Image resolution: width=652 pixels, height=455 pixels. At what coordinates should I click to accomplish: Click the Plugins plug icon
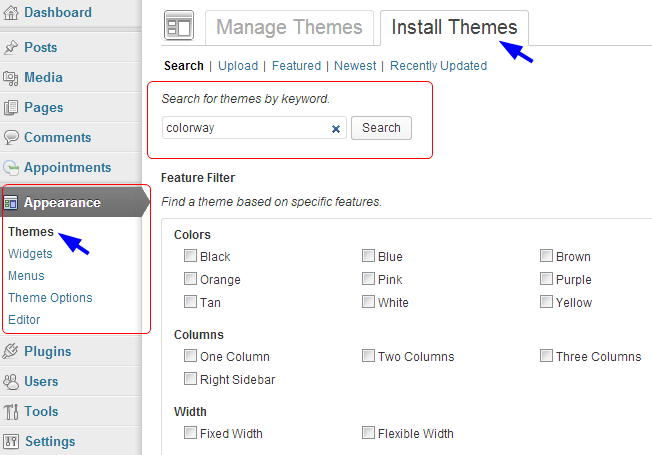[11, 351]
